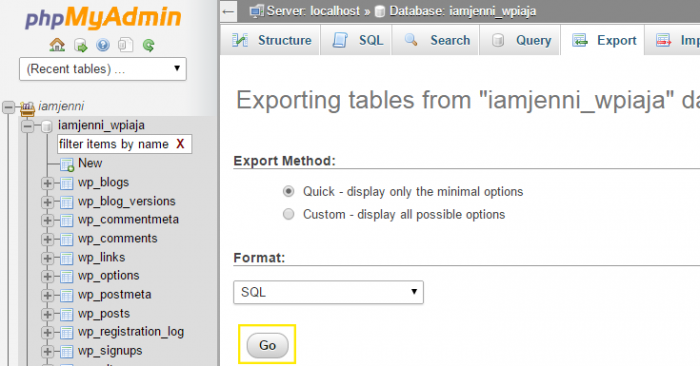Click the green reload navigation icon
The width and height of the screenshot is (700, 366).
(x=149, y=45)
